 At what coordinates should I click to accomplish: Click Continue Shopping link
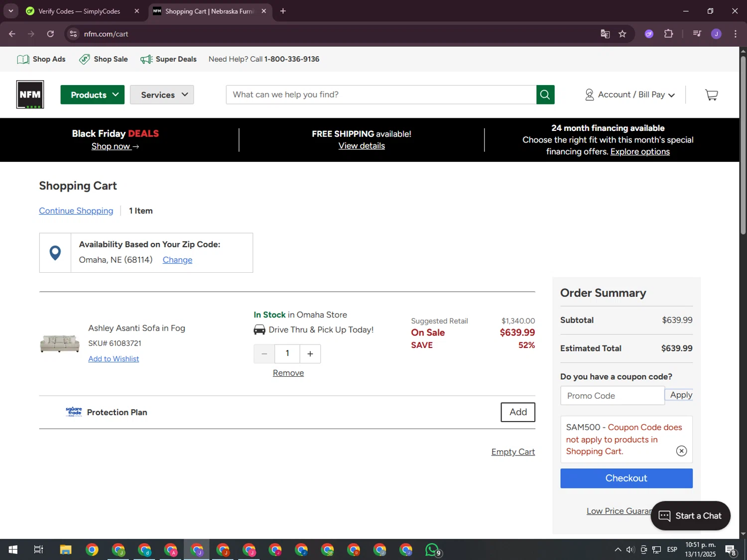pos(76,211)
